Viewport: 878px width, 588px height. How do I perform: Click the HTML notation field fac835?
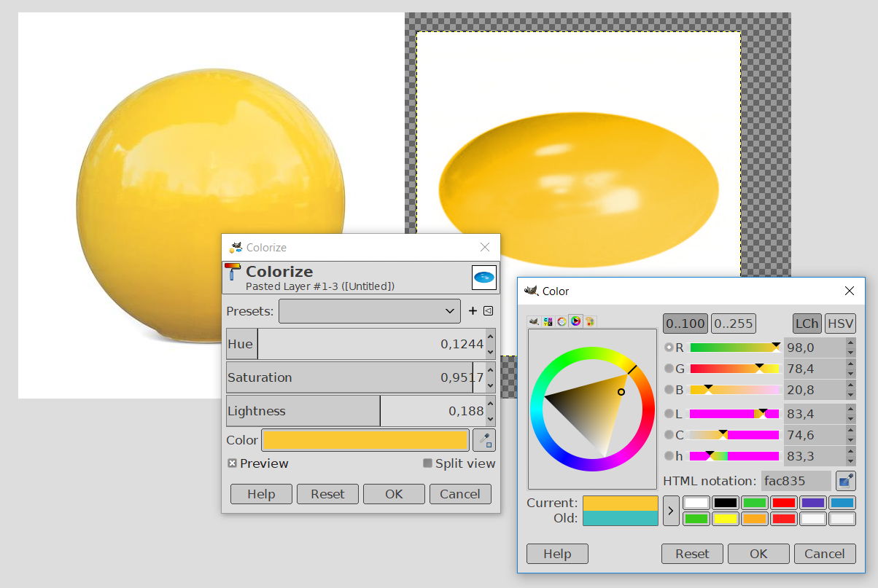796,481
